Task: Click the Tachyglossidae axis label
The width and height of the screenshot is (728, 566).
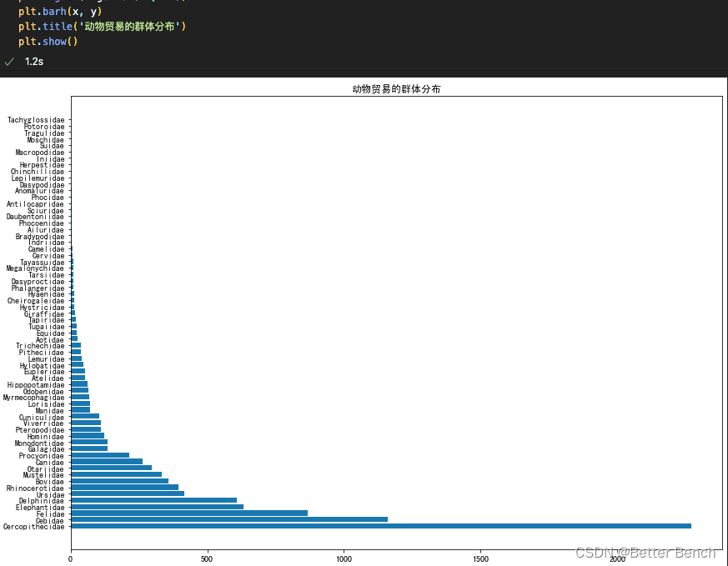Action: tap(36, 120)
